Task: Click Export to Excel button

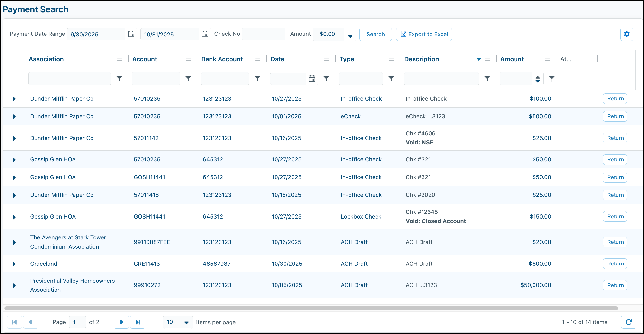Action: [424, 34]
